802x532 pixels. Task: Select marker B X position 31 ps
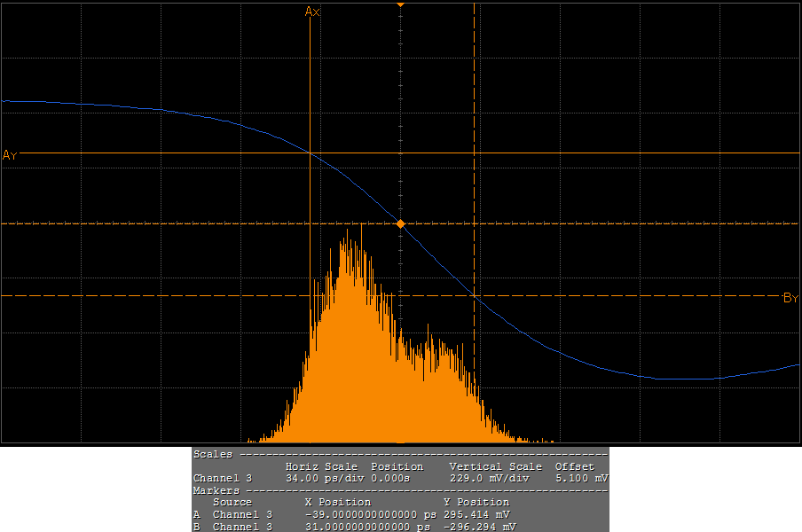coord(370,527)
